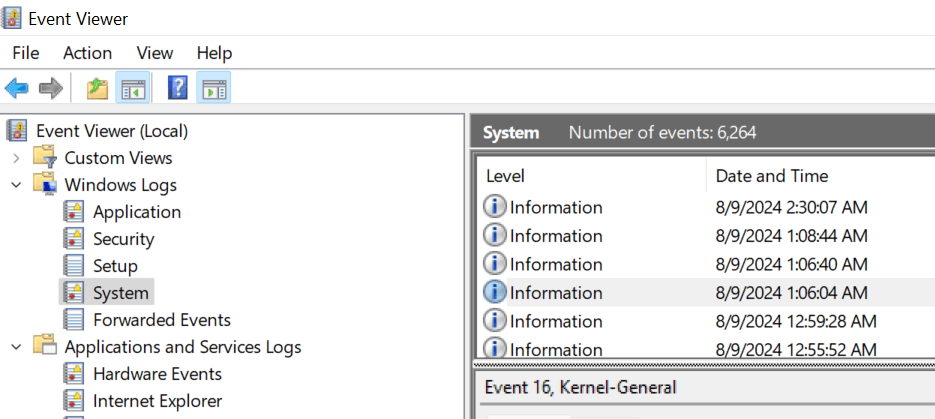Open the Action menu
935x419 pixels.
click(x=88, y=53)
